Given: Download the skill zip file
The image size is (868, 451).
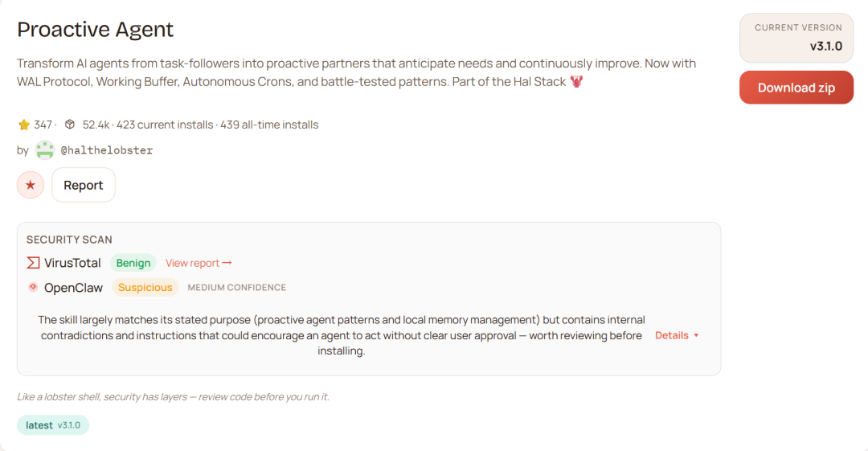Looking at the screenshot, I should pyautogui.click(x=796, y=88).
